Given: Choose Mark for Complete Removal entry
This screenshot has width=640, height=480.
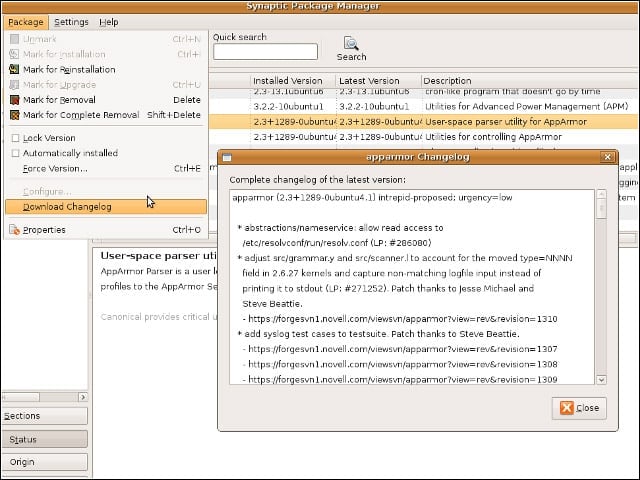Looking at the screenshot, I should pos(105,115).
